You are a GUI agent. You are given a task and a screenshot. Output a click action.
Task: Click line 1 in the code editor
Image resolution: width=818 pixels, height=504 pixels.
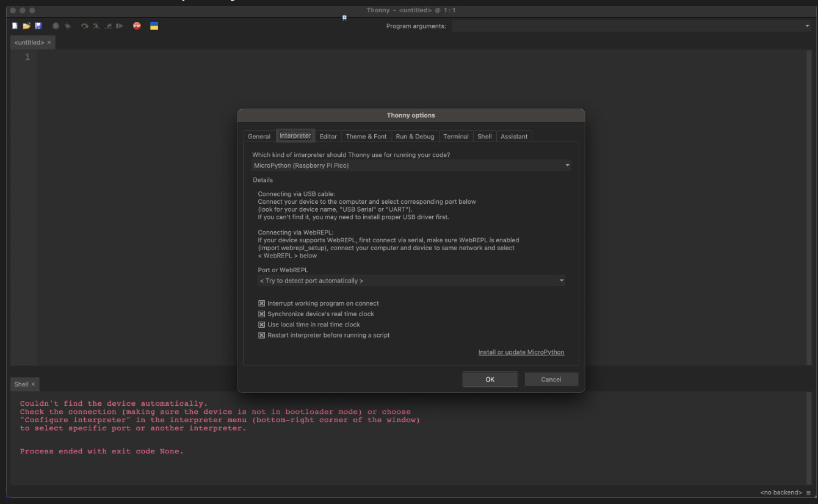421,57
